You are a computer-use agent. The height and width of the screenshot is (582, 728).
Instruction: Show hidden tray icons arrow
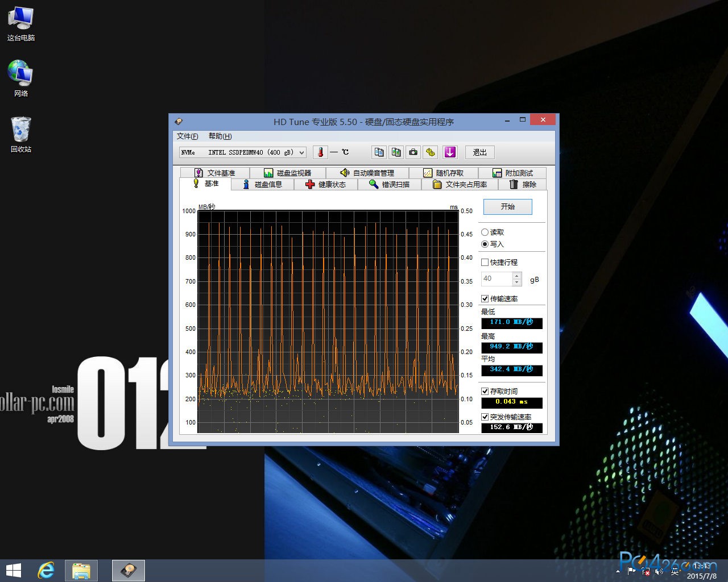click(618, 571)
